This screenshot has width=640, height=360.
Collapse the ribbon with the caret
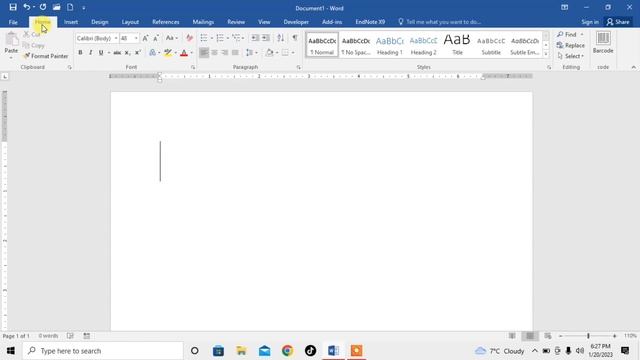click(x=633, y=67)
